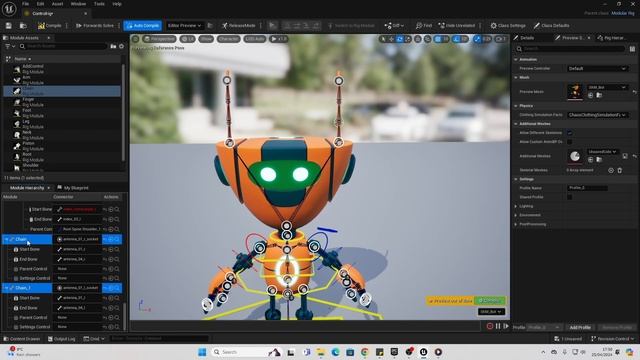640x360 pixels.
Task: Switch to the Rig Hierarchy tab
Action: click(x=611, y=38)
